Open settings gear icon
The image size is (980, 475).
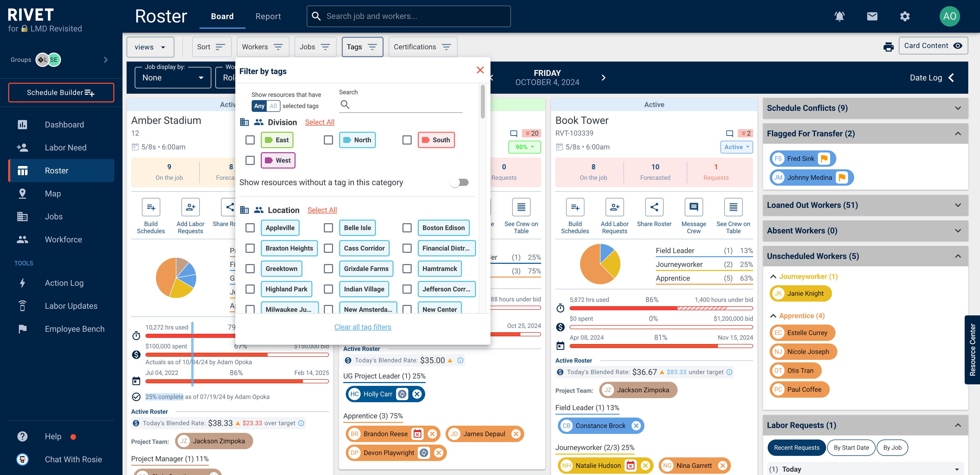click(x=905, y=16)
